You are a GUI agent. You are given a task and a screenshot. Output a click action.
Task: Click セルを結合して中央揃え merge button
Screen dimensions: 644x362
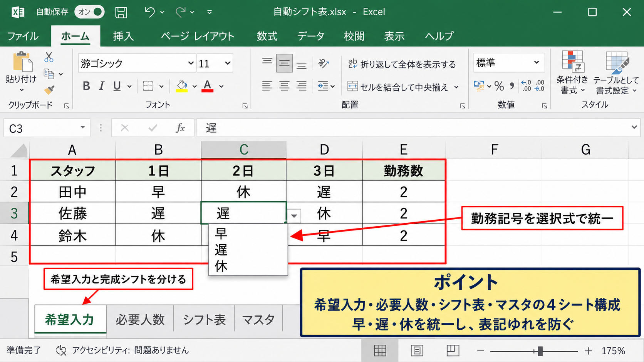point(397,87)
